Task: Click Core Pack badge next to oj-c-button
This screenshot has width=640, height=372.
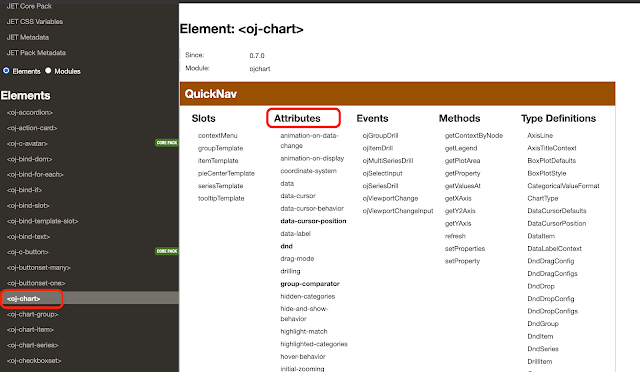Action: click(167, 251)
